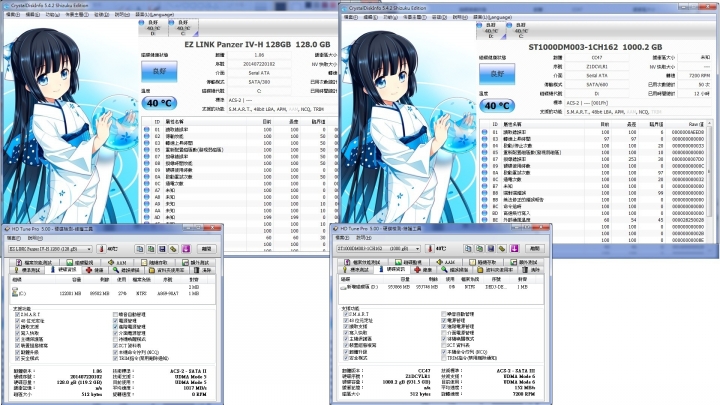Open File menu in left CrystalDiskInfo window
Screen dimensions: 720x405
[12, 15]
